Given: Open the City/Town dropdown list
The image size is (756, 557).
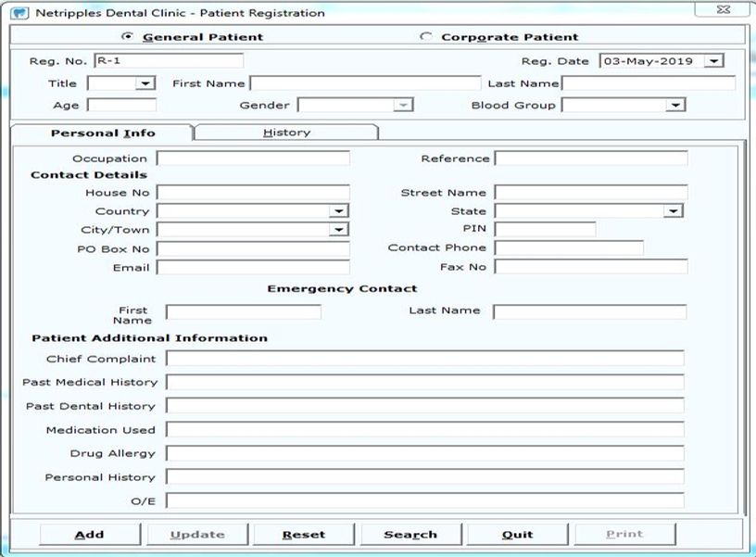Looking at the screenshot, I should [338, 229].
